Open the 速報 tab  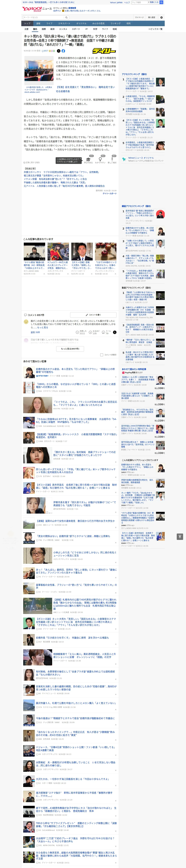pyautogui.click(x=38, y=24)
